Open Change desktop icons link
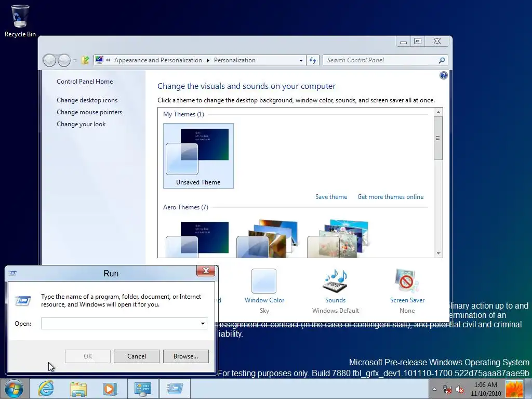 [87, 100]
